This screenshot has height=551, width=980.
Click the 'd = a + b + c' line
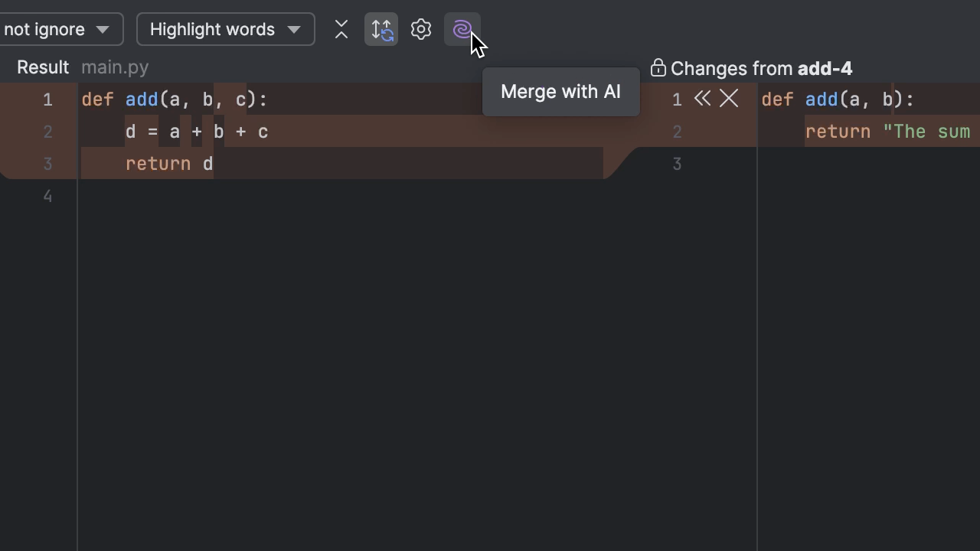pos(197,132)
